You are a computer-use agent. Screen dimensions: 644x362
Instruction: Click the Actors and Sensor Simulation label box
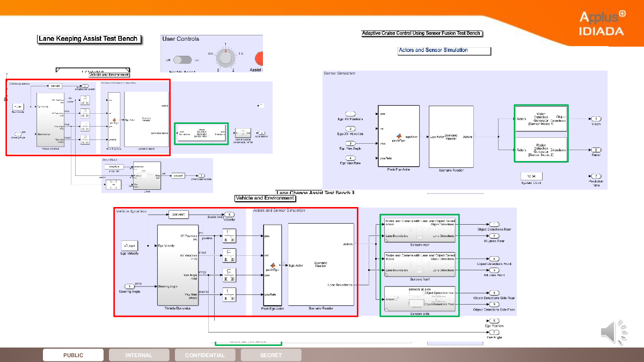point(444,50)
